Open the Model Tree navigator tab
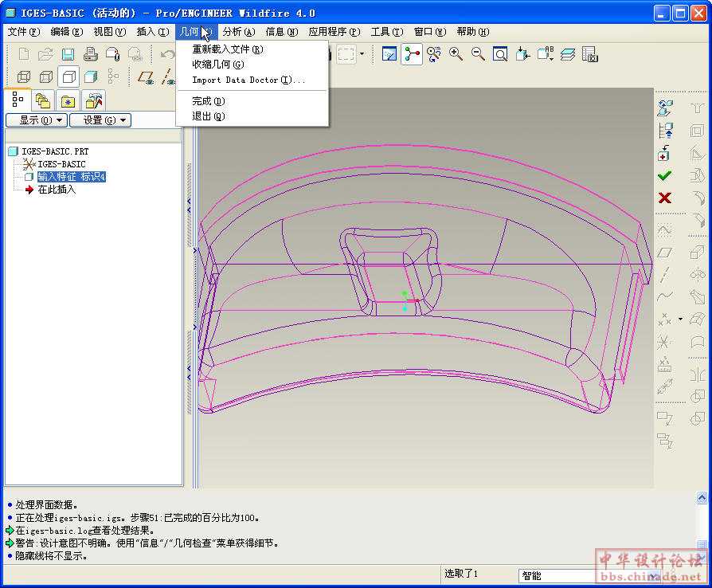Image resolution: width=712 pixels, height=588 pixels. coord(18,99)
